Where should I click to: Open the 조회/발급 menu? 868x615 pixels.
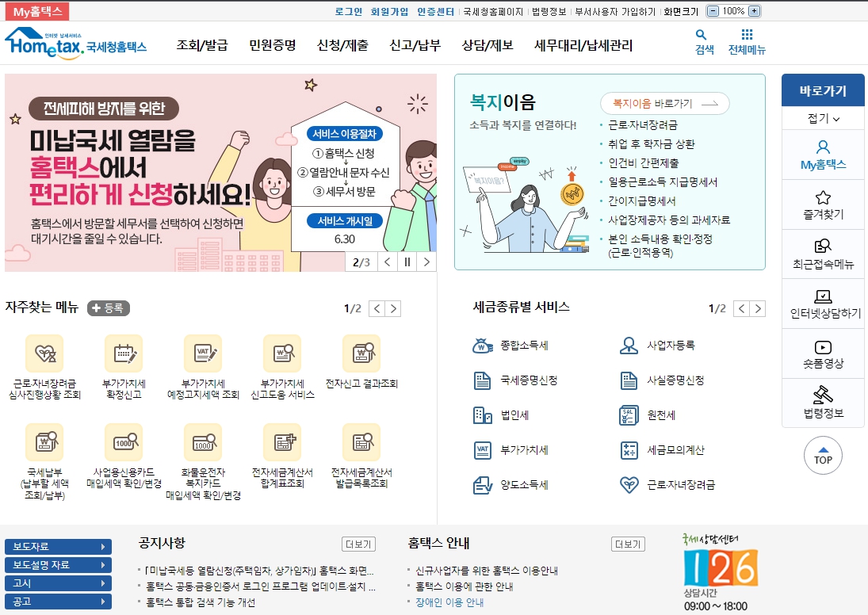pos(202,45)
